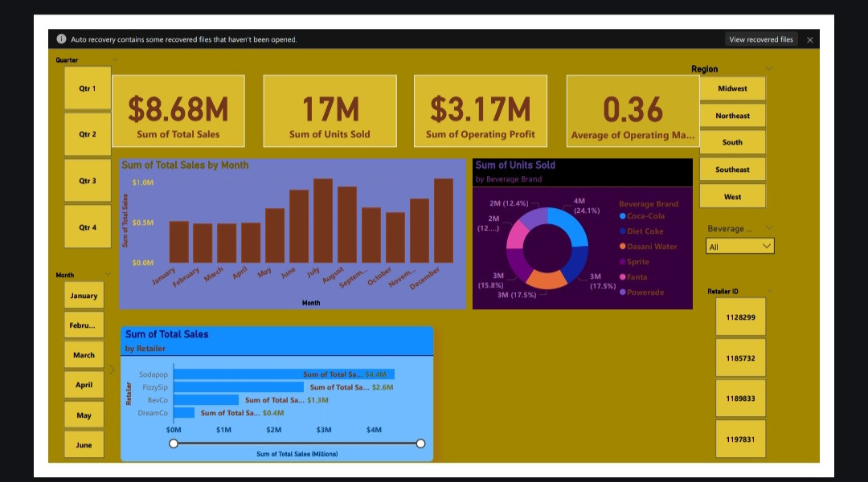This screenshot has height=482, width=868.
Task: Select March in the Month slicer
Action: (84, 355)
